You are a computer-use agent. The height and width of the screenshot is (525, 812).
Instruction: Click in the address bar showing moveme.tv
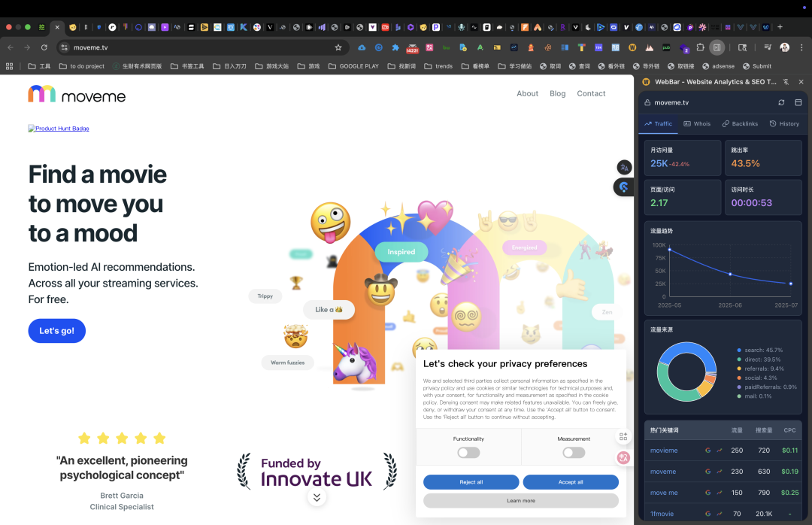tap(202, 47)
